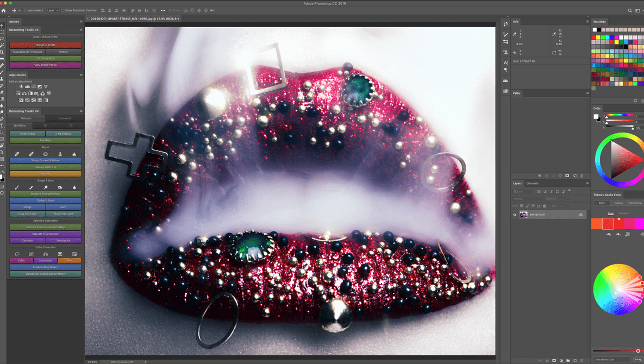Enable the Auto-Select checkbox

click(x=26, y=10)
